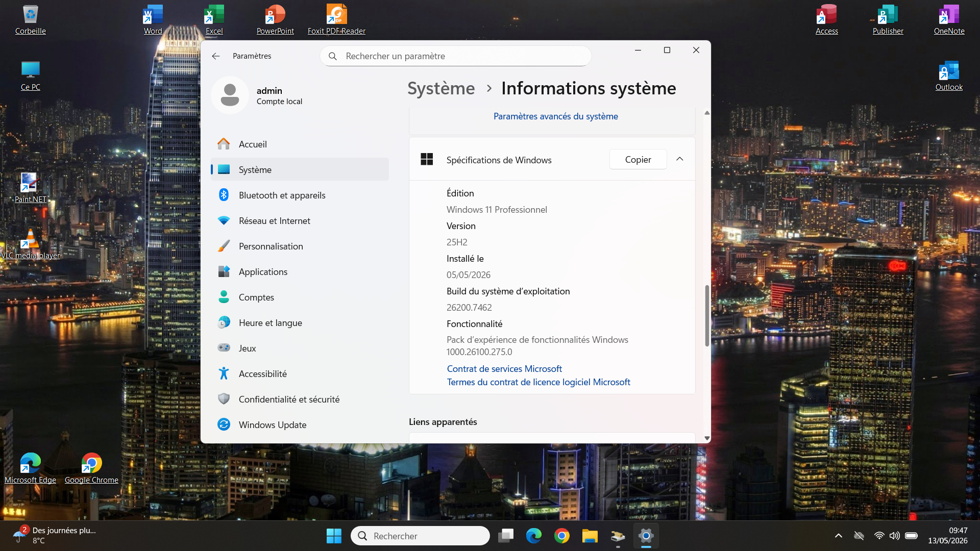Open the OneNote desktop shortcut
The width and height of the screenshot is (980, 551).
pos(949,20)
